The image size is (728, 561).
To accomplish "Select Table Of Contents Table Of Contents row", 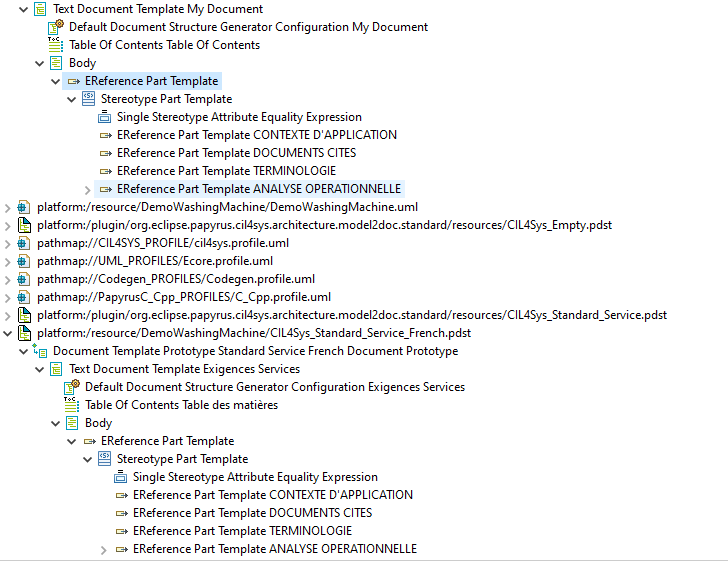I will click(x=164, y=45).
